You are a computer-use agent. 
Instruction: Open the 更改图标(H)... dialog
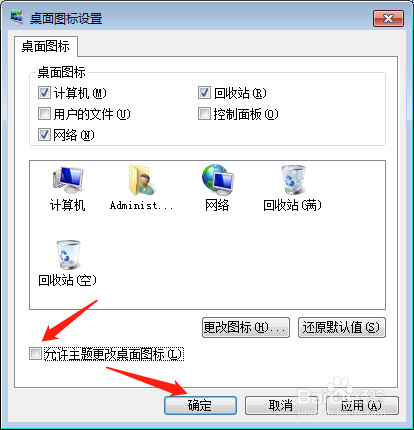pyautogui.click(x=246, y=327)
